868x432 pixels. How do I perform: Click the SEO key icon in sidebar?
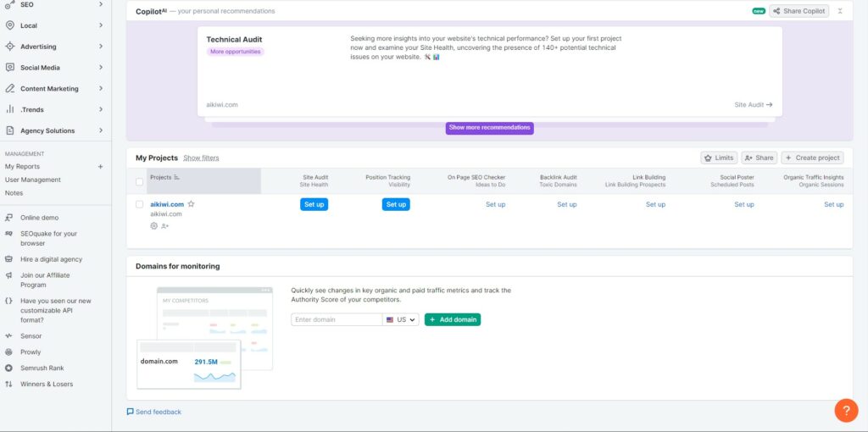9,4
